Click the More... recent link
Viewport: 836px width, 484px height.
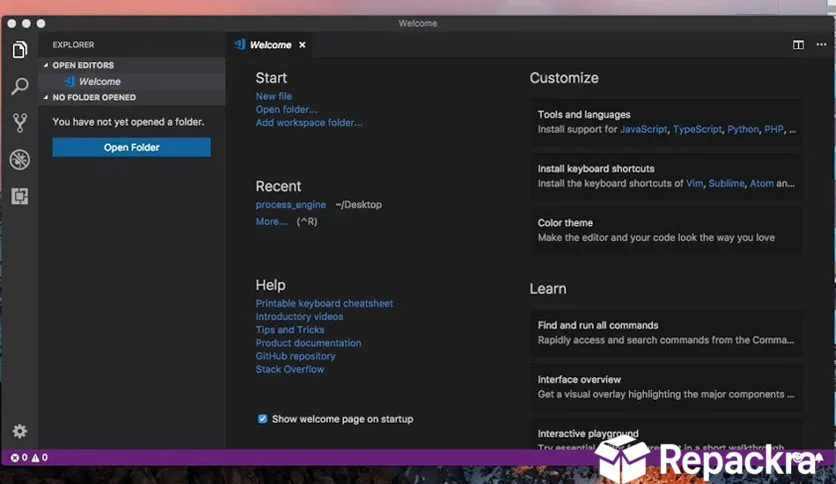click(271, 221)
